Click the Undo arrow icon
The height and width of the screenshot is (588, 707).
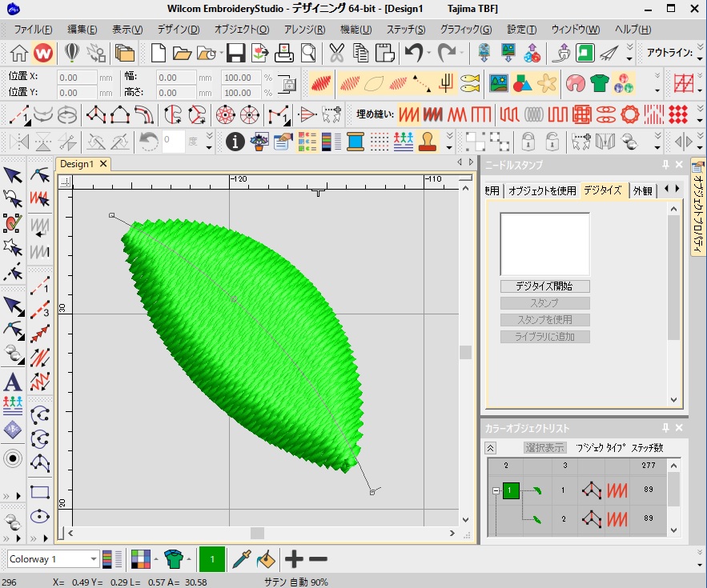point(414,54)
